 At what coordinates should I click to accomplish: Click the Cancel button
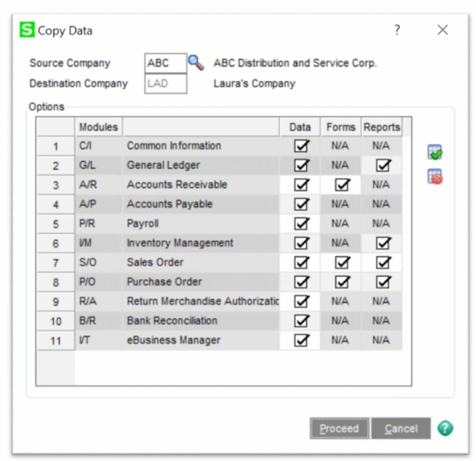coord(401,428)
